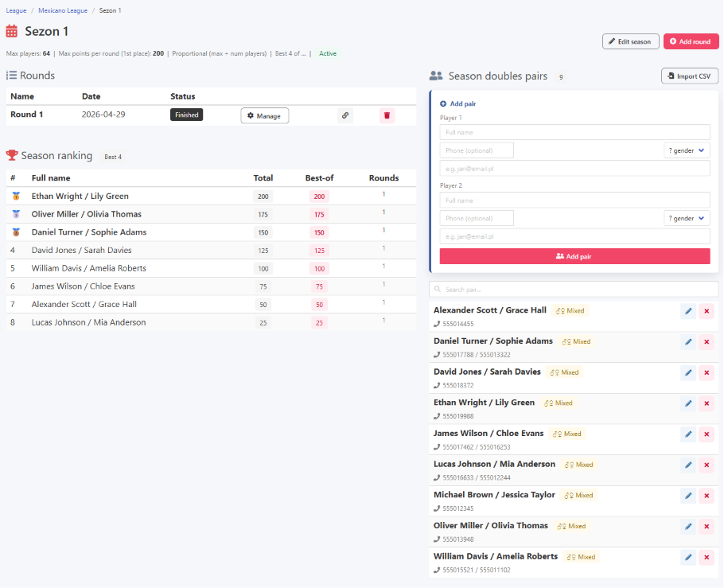Click Mixed badge for Michael Brown pair
The height and width of the screenshot is (588, 724).
578,495
